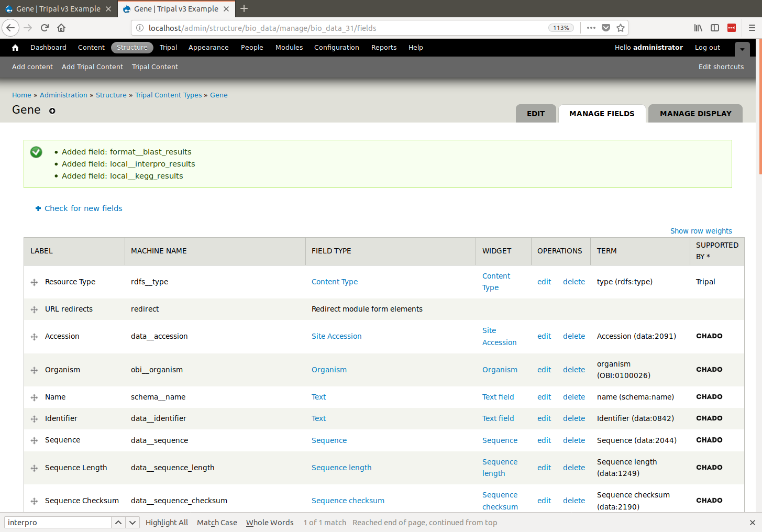Enable Whole Words search option
762x532 pixels.
[270, 523]
